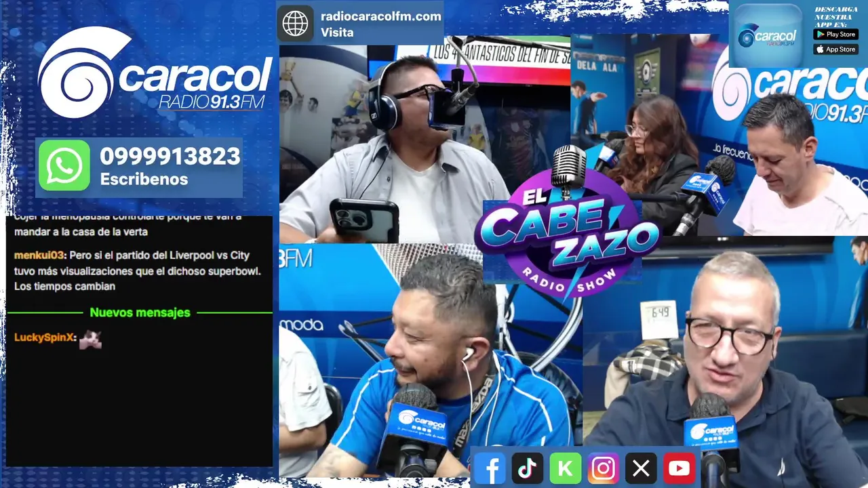Select the blue jersey host video feed

pyautogui.click(x=431, y=361)
